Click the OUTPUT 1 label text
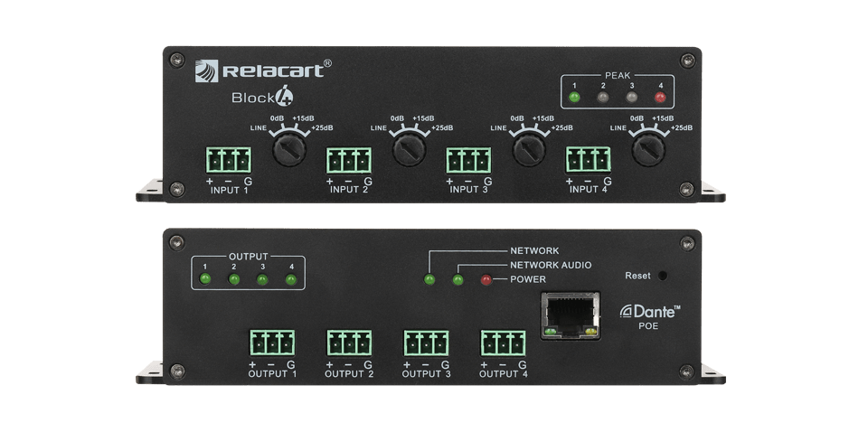The image size is (868, 423). point(272,373)
